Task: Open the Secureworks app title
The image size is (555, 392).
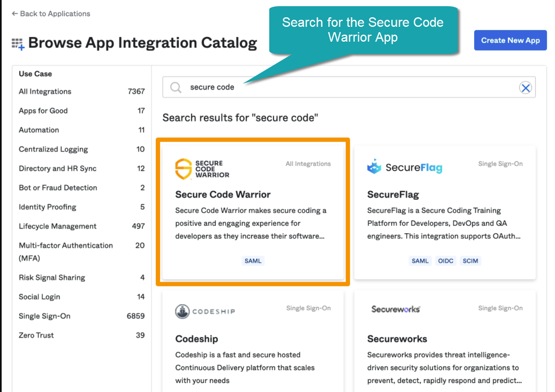Action: click(x=397, y=339)
